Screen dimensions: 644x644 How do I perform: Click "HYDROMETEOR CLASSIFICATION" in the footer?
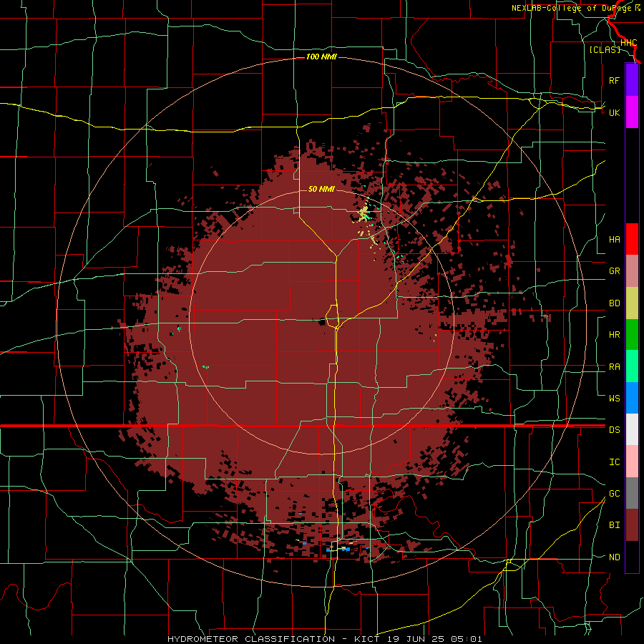click(x=251, y=639)
